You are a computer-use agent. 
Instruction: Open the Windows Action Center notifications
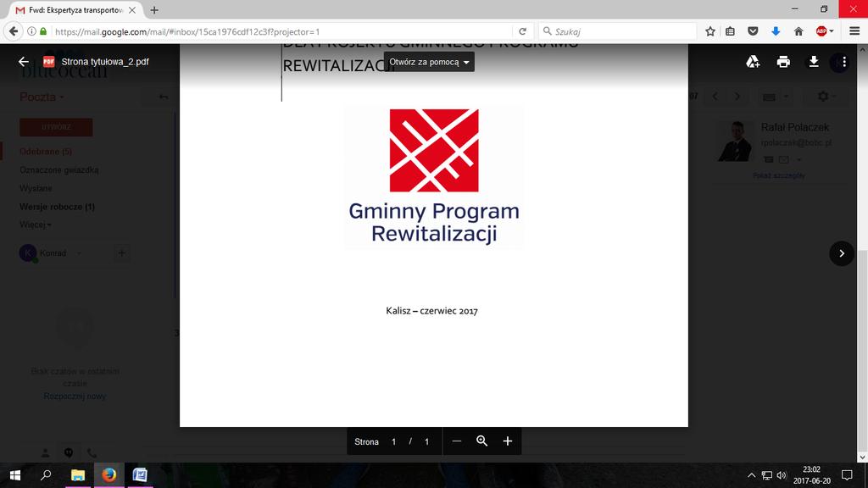(847, 475)
